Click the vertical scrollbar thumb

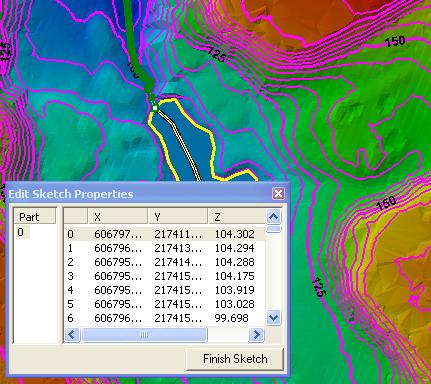pyautogui.click(x=274, y=229)
